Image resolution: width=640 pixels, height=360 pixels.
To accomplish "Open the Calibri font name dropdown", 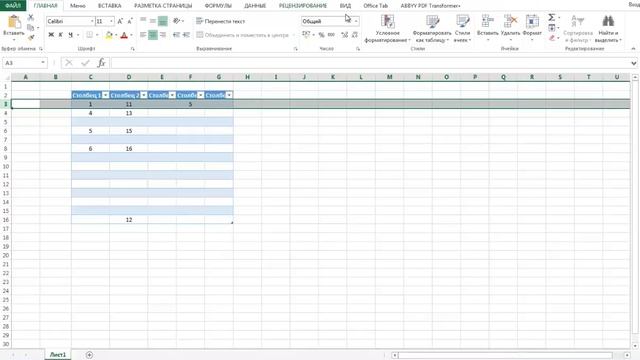I will pyautogui.click(x=92, y=21).
